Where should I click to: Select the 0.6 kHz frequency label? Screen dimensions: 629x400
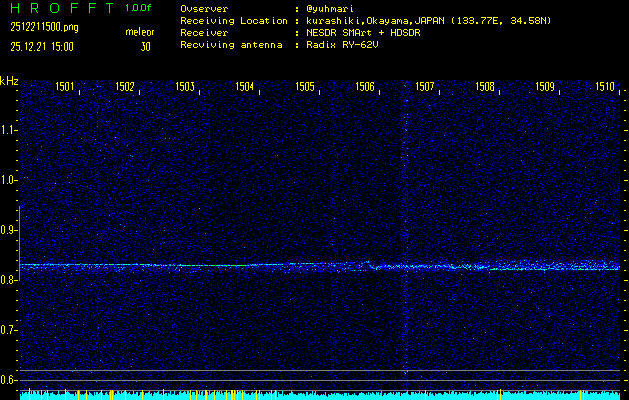click(9, 380)
